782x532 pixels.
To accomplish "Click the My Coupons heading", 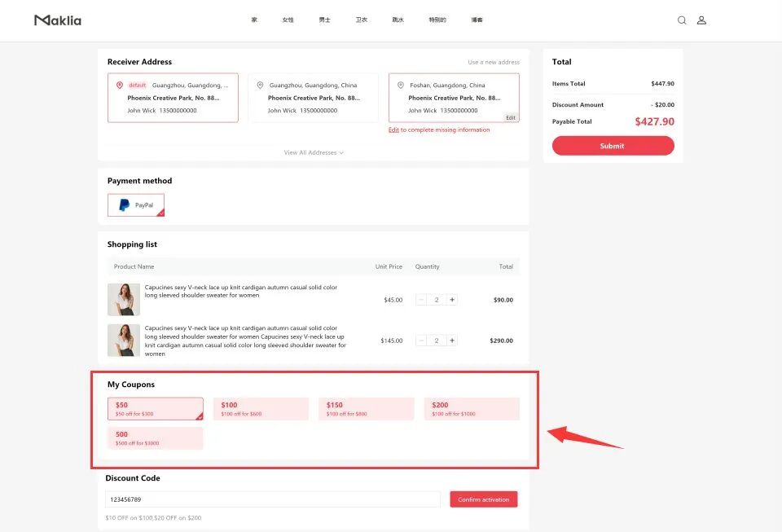I will click(x=130, y=385).
